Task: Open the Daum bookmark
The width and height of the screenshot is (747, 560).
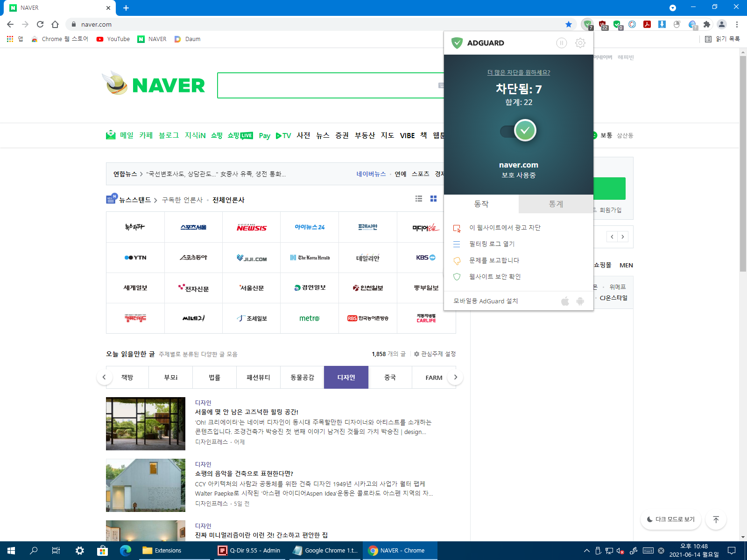Action: pos(188,39)
